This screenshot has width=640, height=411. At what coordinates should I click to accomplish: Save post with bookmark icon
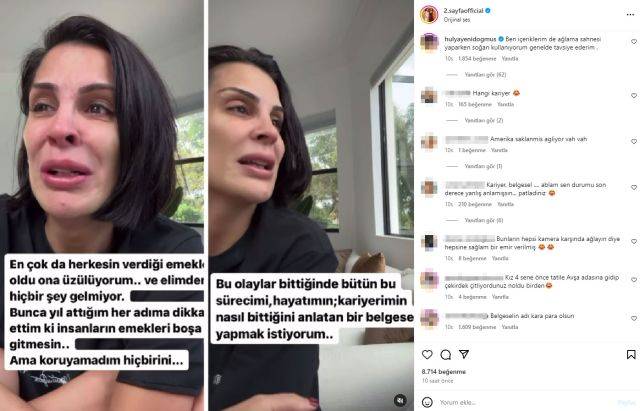pyautogui.click(x=631, y=355)
